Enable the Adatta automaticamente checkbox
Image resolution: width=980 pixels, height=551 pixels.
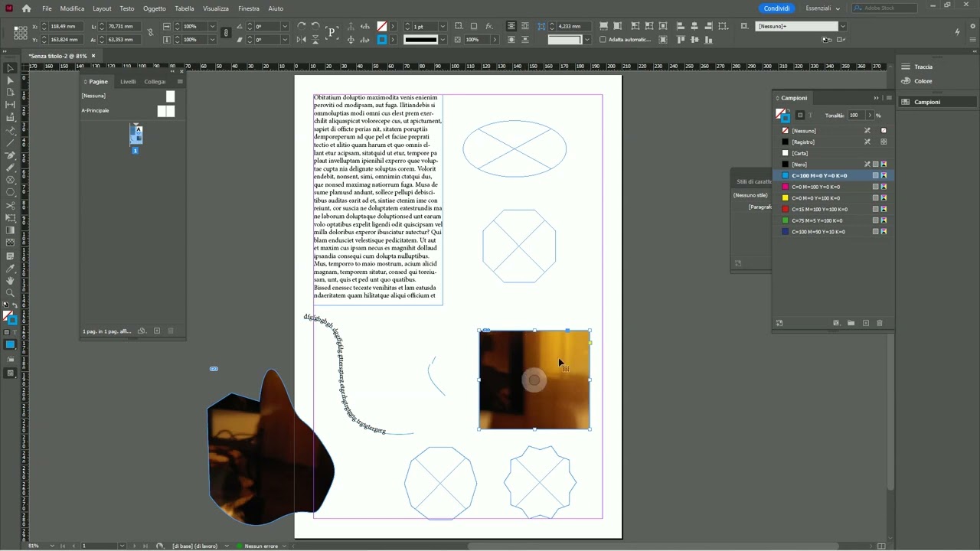pyautogui.click(x=603, y=40)
